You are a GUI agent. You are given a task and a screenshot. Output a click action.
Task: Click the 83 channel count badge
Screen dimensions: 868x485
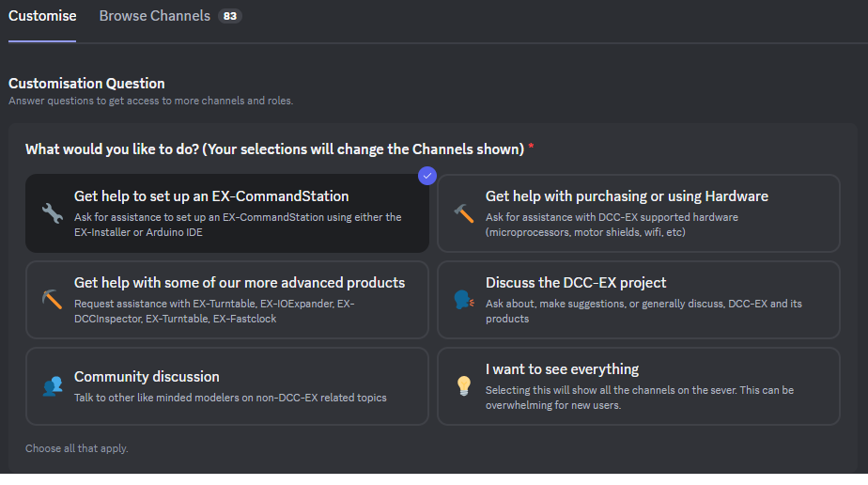[x=229, y=16]
